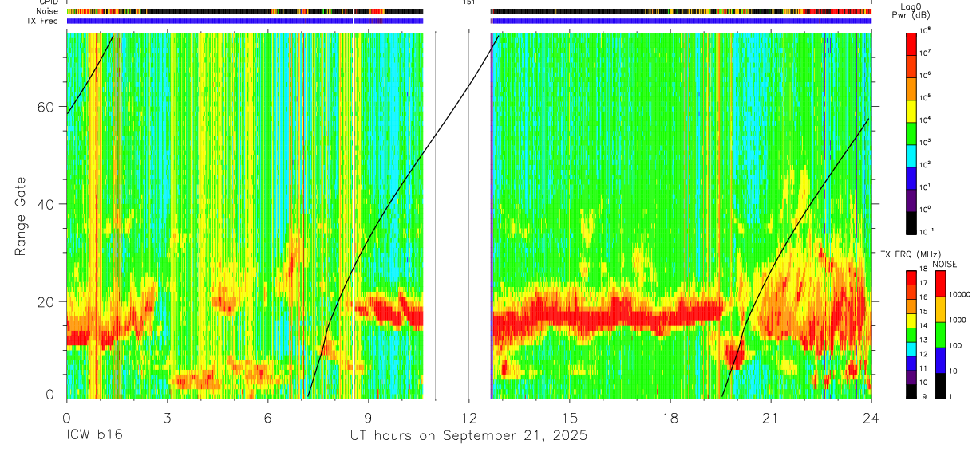Select yellow segment of Lag0 power colorbar

tap(911, 109)
